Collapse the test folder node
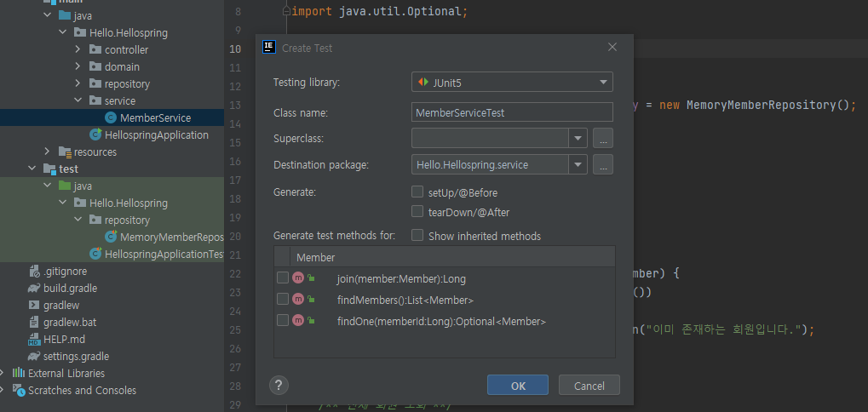Screen dimensions: 868x412 tap(32, 169)
